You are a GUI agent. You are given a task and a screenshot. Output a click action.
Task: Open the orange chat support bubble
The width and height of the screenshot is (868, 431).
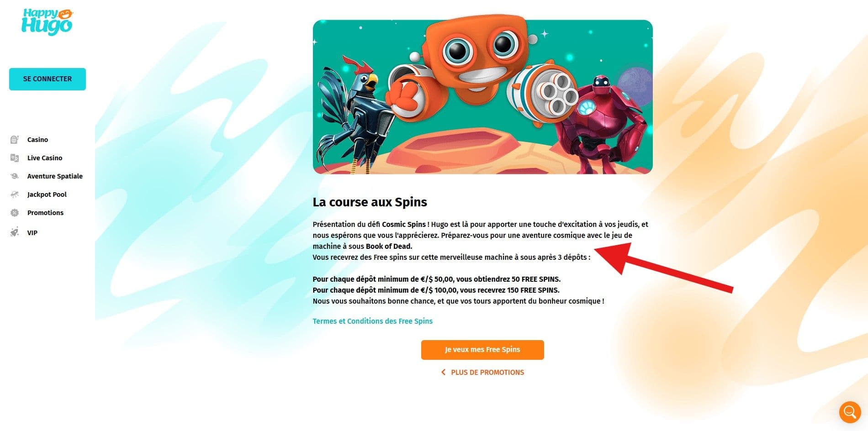click(850, 412)
